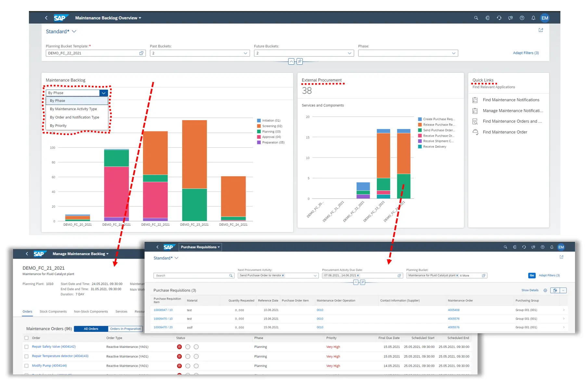Click the share icon in Purchase Requisitions

561,257
